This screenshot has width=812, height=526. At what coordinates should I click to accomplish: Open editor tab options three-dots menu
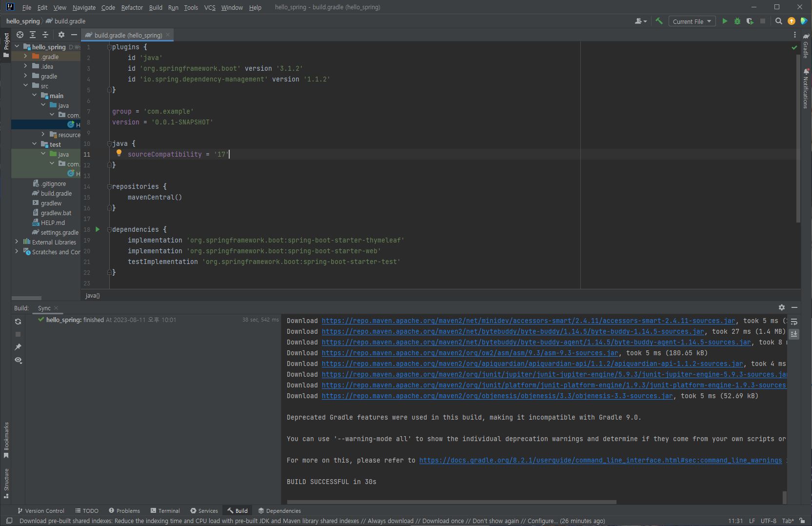tap(794, 35)
